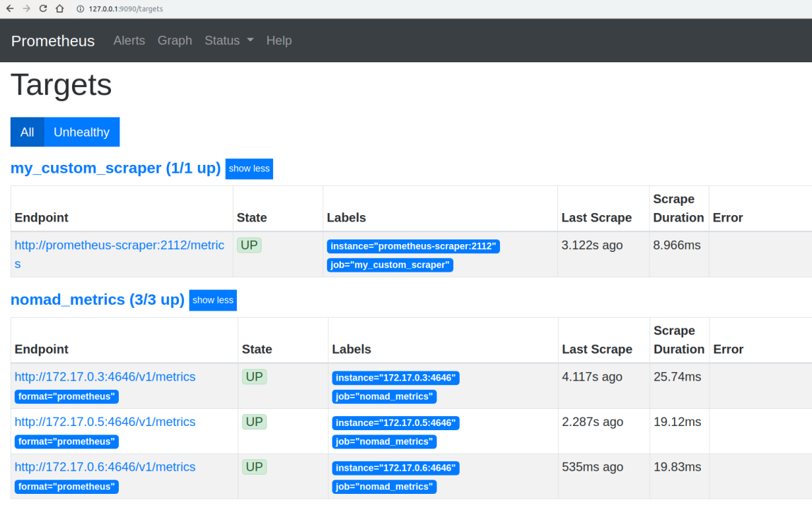Click format="prometheus" badge under 172.17.0.5
Image resolution: width=812 pixels, height=525 pixels.
pyautogui.click(x=66, y=442)
